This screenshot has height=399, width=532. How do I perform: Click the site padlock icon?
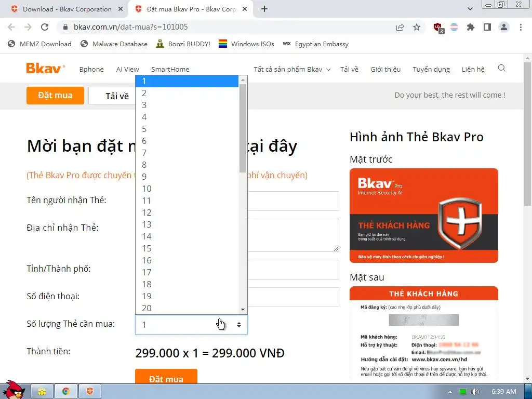(65, 27)
